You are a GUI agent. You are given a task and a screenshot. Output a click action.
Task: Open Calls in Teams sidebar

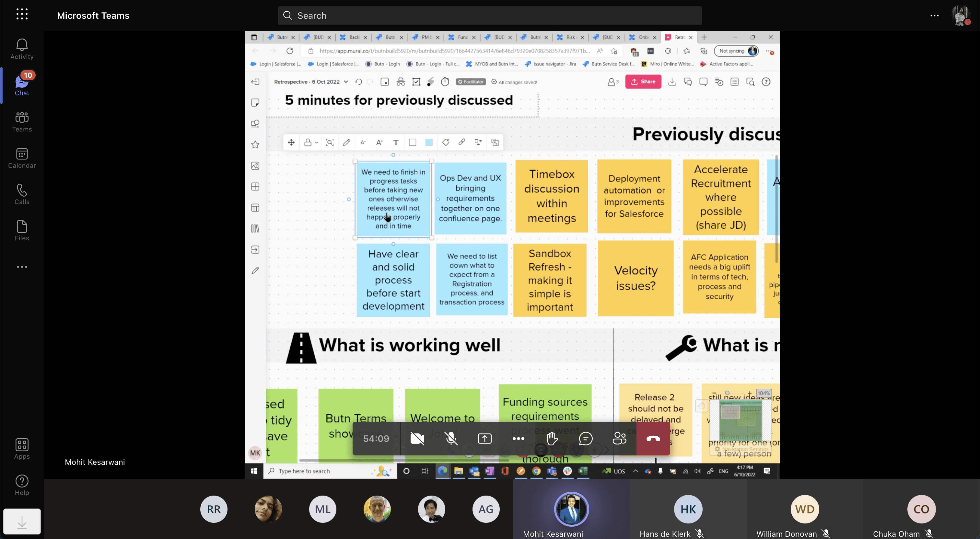click(22, 194)
